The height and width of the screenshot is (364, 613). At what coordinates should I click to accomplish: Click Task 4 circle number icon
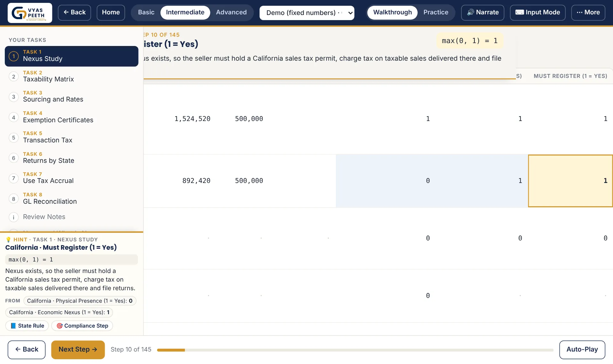click(x=13, y=117)
